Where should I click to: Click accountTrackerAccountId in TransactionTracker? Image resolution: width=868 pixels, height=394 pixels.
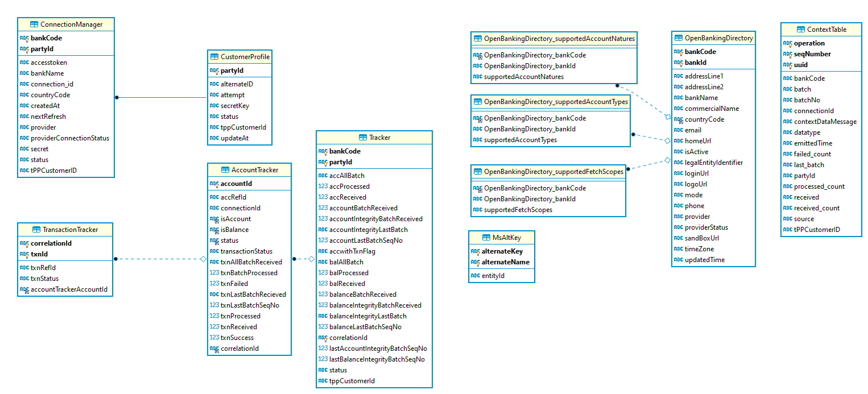69,289
